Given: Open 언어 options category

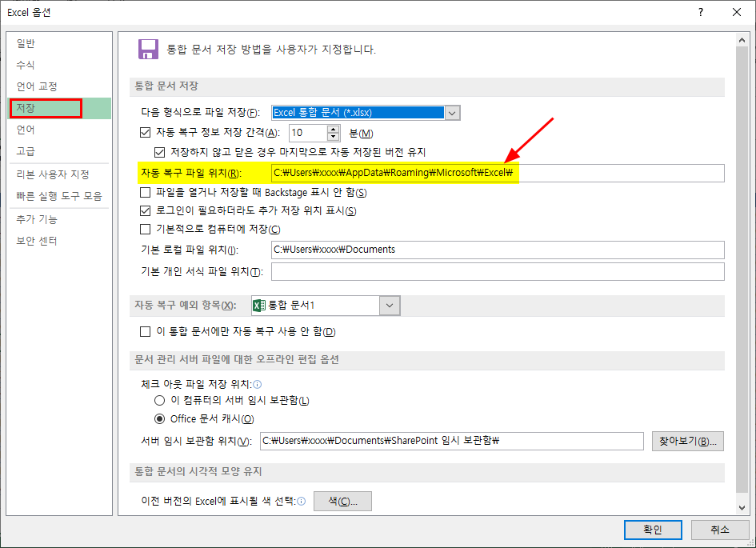Looking at the screenshot, I should tap(59, 130).
